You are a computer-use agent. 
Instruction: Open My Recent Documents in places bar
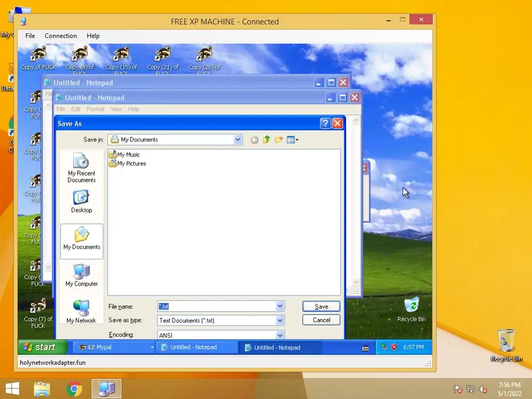point(82,168)
